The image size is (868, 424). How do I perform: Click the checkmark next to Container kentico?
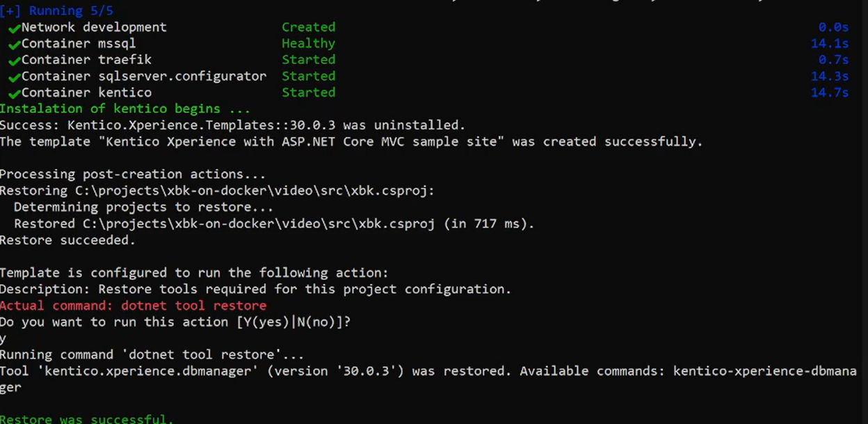(13, 93)
